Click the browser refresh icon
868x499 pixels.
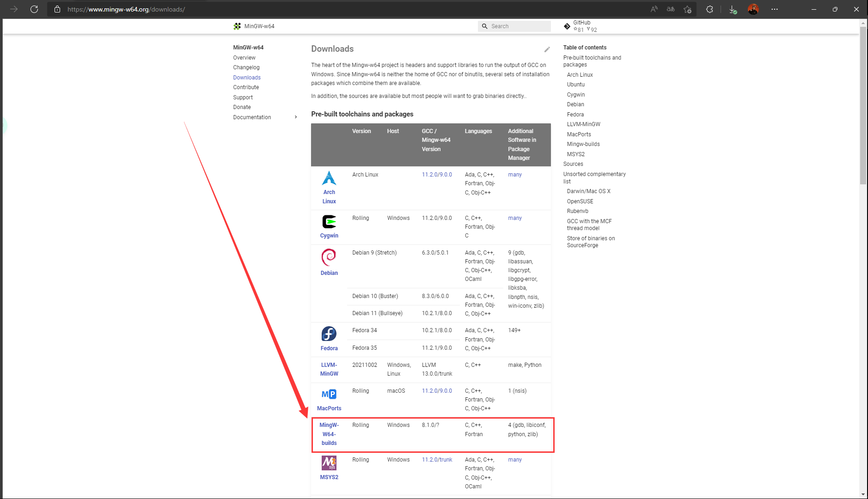click(34, 9)
